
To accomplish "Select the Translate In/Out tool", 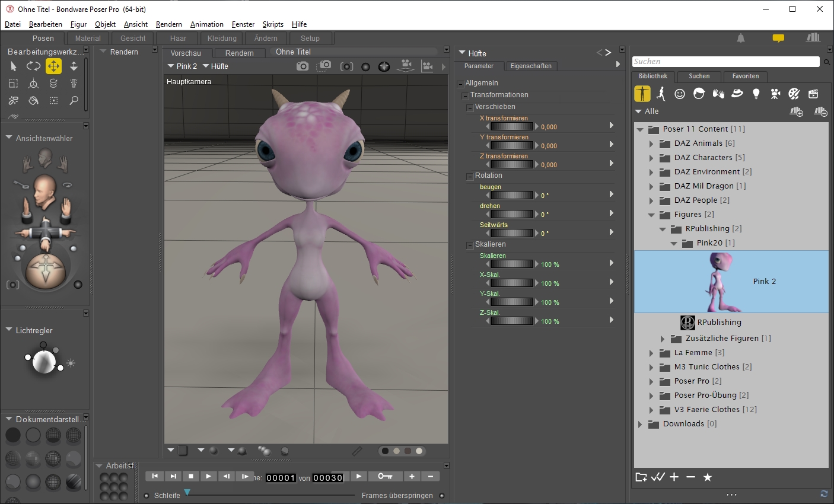I will click(74, 66).
